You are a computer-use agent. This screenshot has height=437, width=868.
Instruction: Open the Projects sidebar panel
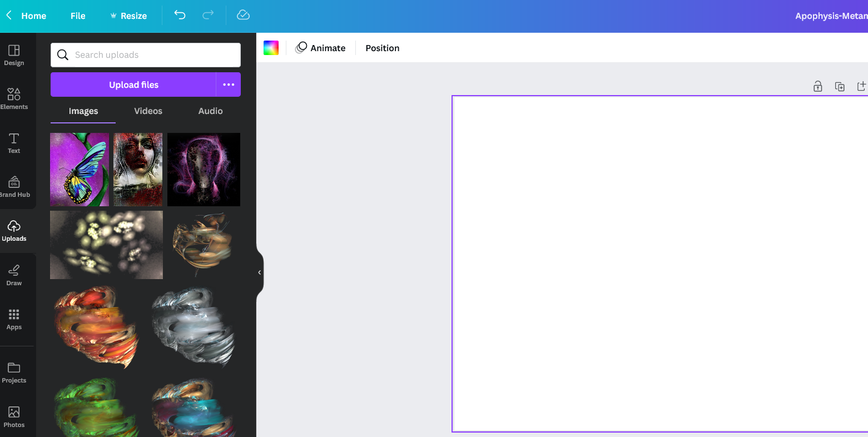(x=14, y=373)
